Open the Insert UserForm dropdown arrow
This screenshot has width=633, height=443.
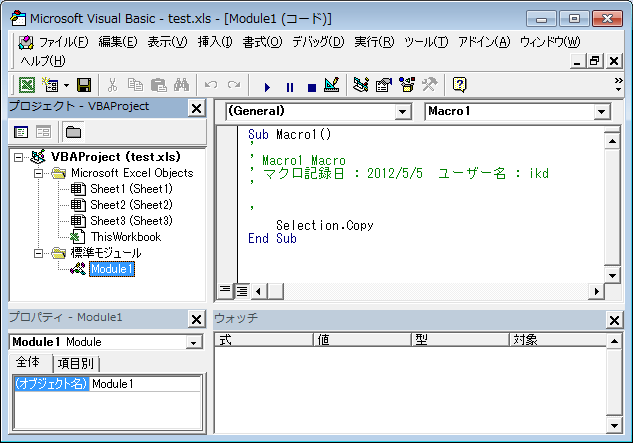[x=66, y=85]
